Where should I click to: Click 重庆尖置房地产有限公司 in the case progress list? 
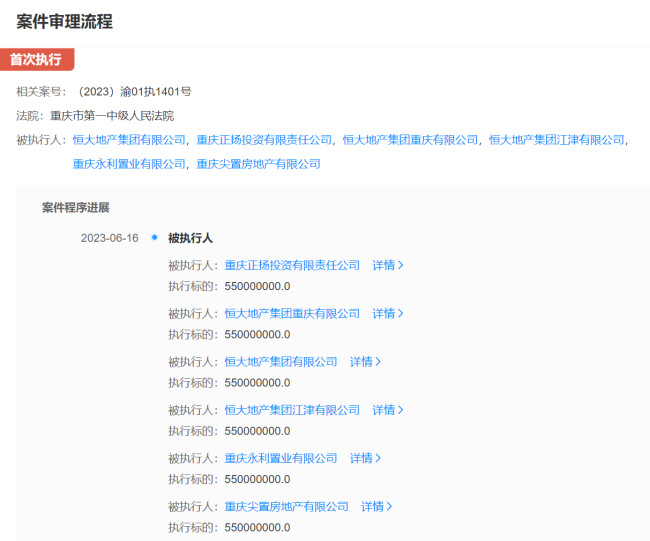[x=287, y=506]
